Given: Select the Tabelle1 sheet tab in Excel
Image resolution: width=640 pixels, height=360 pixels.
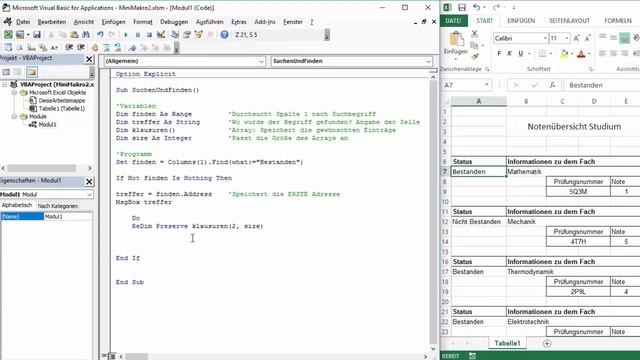Looking at the screenshot, I should [x=507, y=343].
